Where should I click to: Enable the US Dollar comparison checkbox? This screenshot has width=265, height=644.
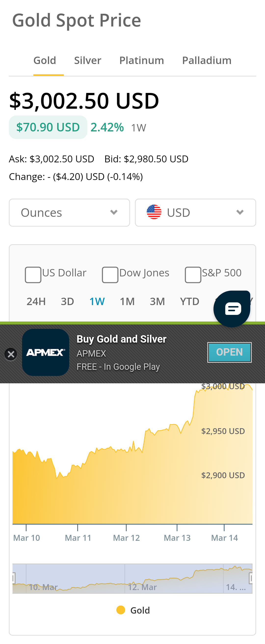click(x=33, y=275)
